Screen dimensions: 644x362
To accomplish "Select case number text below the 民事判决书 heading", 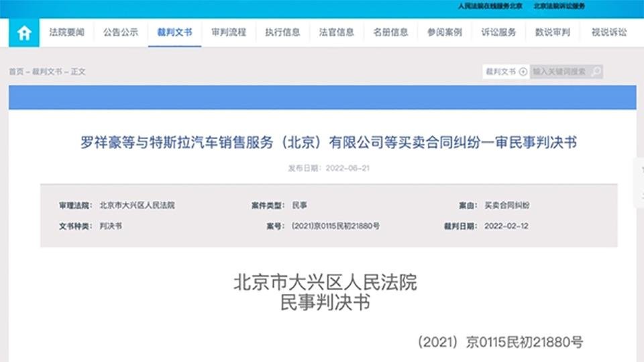I will click(500, 342).
